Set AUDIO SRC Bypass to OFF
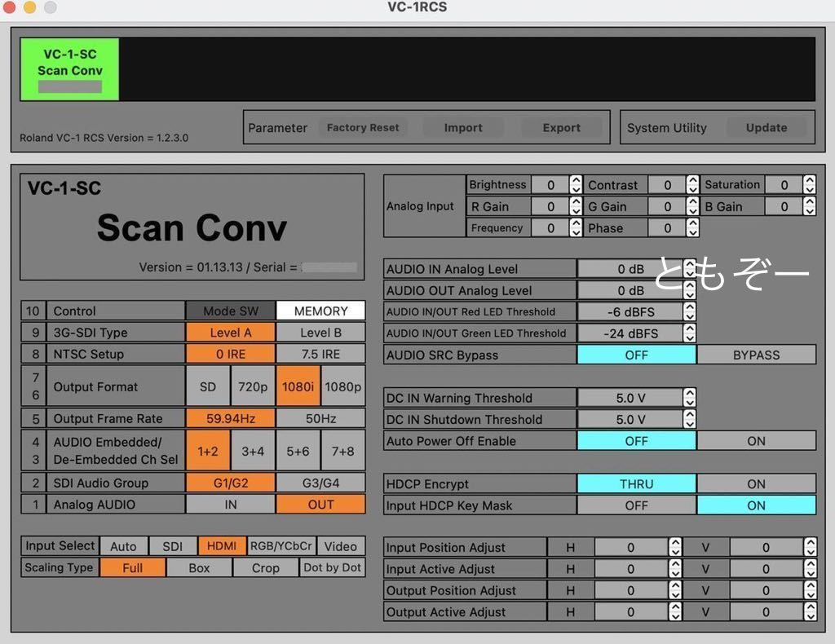This screenshot has height=644, width=835. click(x=636, y=355)
